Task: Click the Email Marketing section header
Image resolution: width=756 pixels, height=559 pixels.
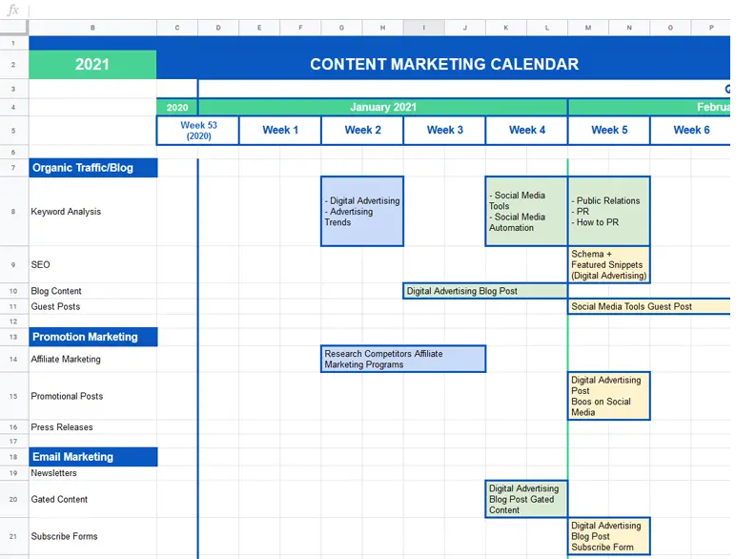Action: (x=92, y=457)
